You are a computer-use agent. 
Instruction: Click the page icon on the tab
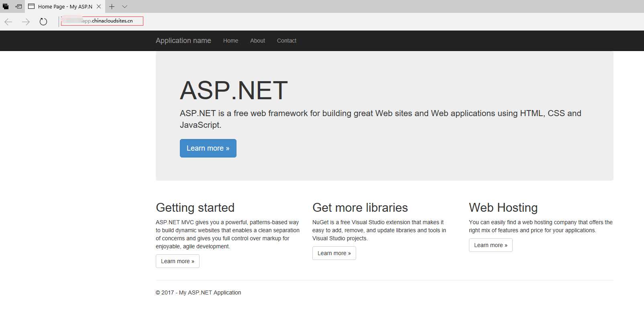pyautogui.click(x=31, y=6)
